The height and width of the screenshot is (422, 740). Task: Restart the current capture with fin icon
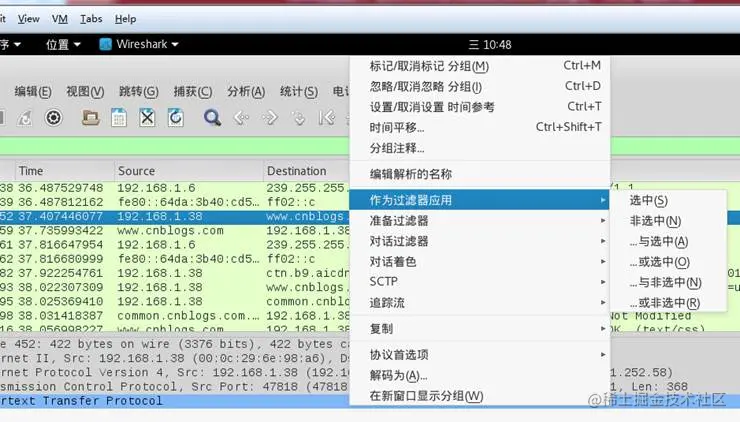pos(25,118)
